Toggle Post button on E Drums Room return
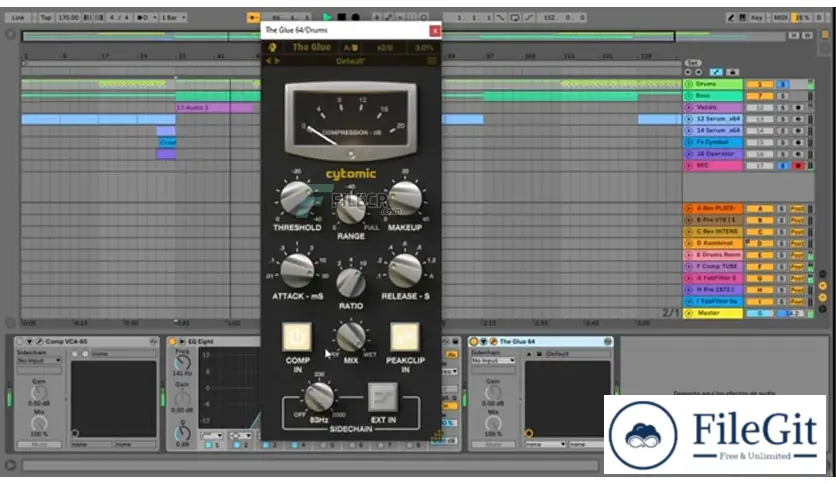This screenshot has height=484, width=836. click(797, 255)
